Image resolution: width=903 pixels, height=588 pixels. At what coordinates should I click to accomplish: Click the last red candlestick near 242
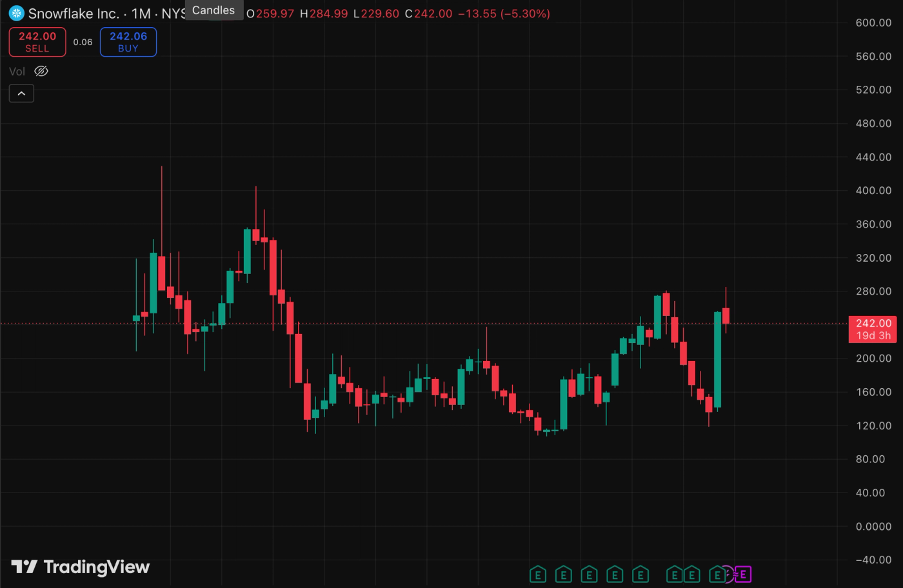726,315
